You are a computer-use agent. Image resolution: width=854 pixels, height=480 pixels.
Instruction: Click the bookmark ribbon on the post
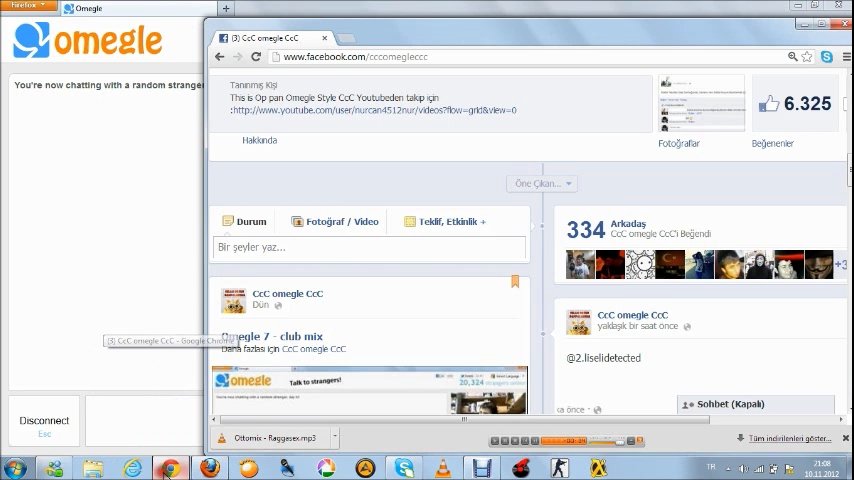tap(515, 281)
